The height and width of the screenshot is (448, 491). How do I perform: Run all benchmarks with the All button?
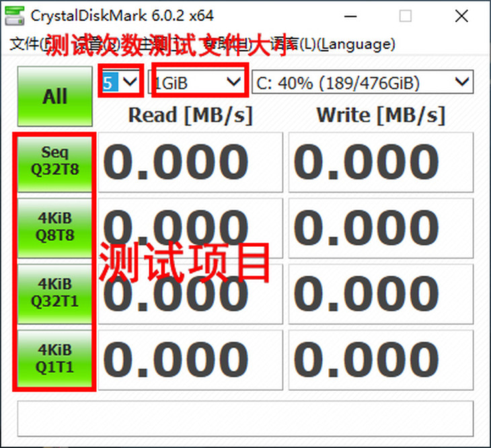tap(54, 96)
